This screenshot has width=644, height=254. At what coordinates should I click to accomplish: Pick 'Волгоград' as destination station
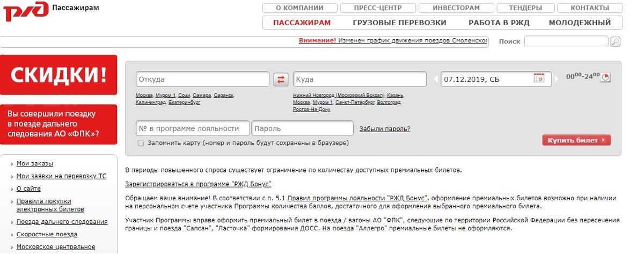point(389,102)
